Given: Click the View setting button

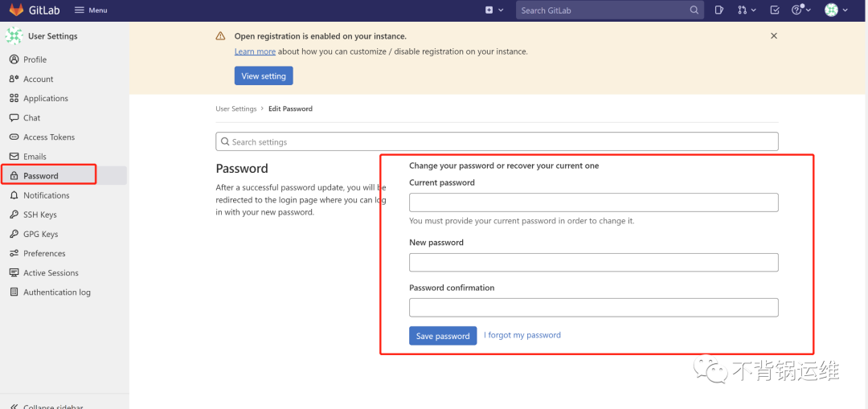Looking at the screenshot, I should 264,76.
